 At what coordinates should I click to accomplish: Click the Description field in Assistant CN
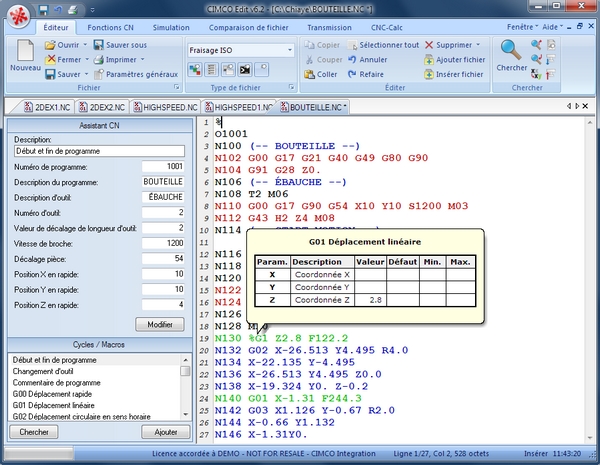tap(99, 151)
